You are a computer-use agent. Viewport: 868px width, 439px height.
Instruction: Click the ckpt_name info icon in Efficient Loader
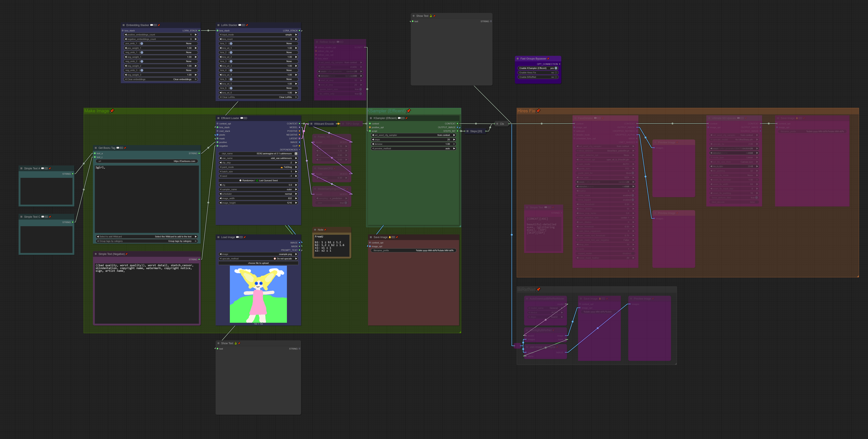point(296,154)
